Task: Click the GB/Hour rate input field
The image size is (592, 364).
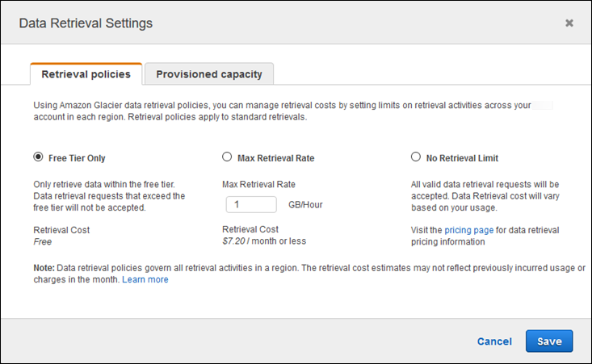Action: pos(251,204)
